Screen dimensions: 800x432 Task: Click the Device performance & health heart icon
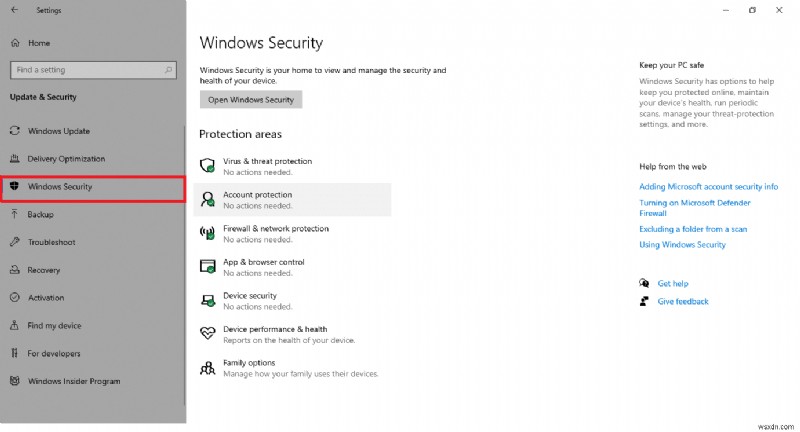(208, 334)
